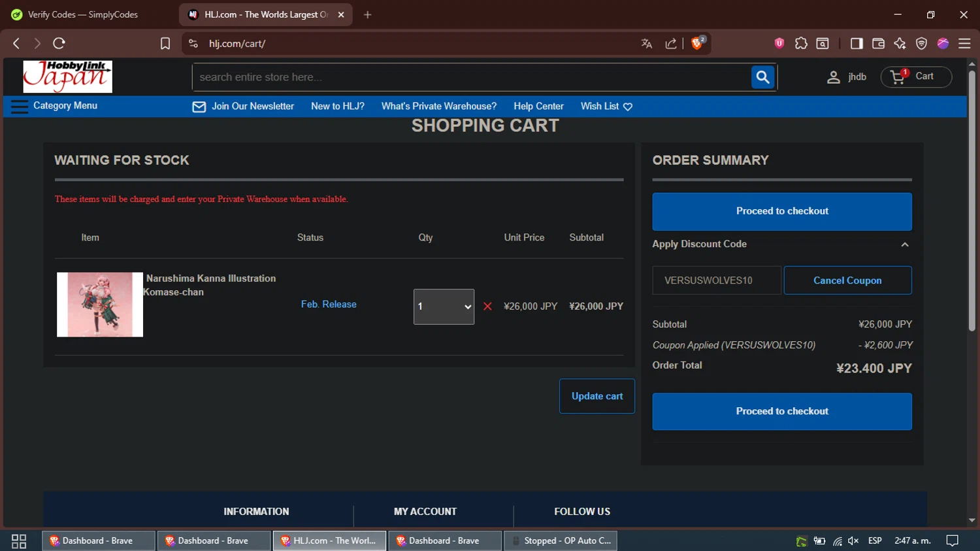Click the INFORMATION footer heading
980x551 pixels.
(x=256, y=512)
